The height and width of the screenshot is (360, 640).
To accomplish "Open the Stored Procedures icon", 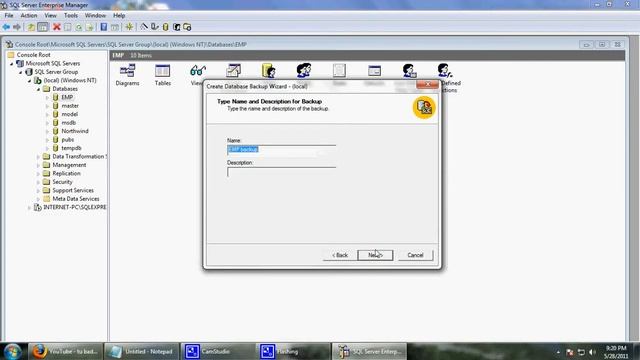I will point(233,71).
